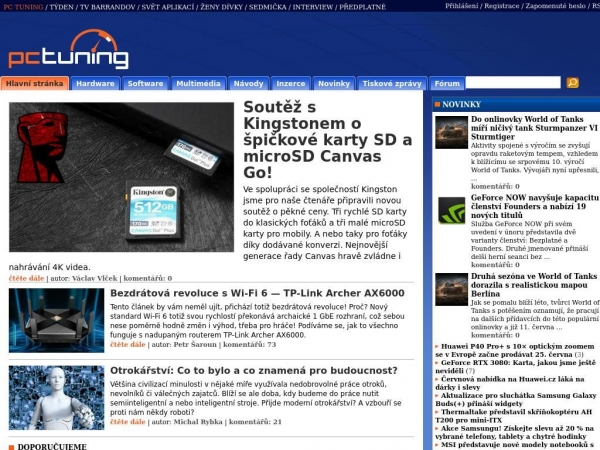Open Otrokářství article headline
This screenshot has height=450, width=600.
[x=254, y=370]
